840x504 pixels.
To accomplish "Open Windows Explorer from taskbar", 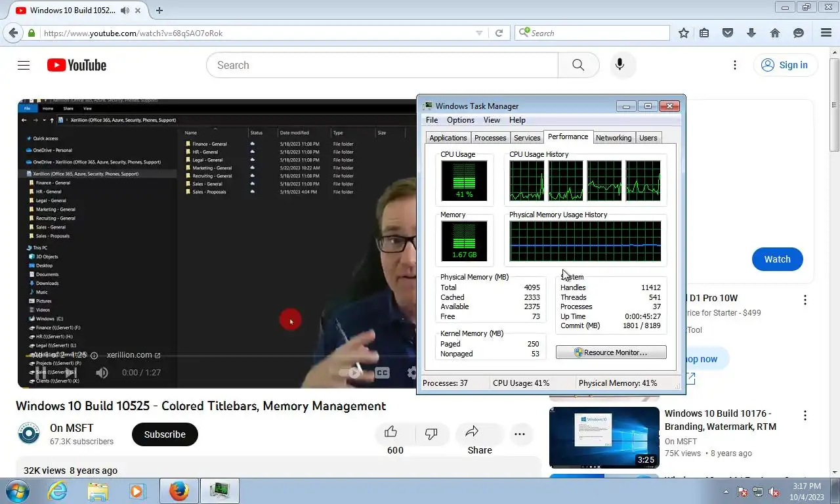I will tap(98, 491).
